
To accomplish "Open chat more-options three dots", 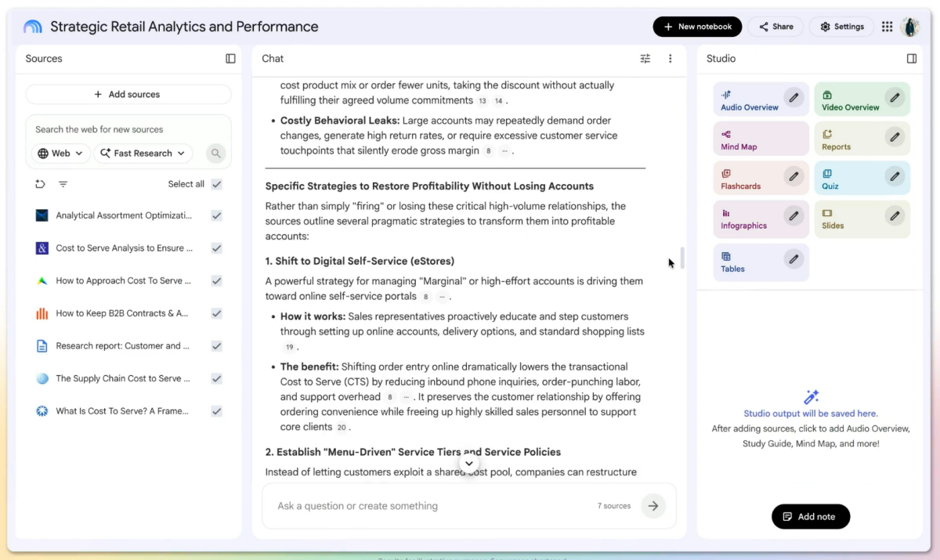I will [670, 59].
